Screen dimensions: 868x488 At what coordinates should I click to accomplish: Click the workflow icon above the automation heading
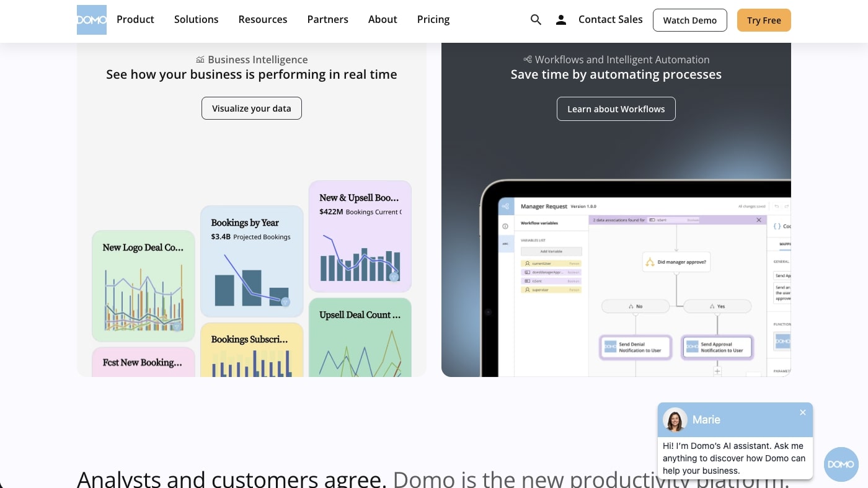(527, 59)
